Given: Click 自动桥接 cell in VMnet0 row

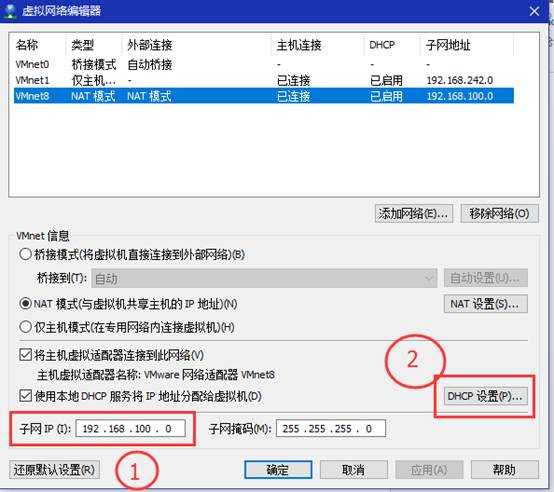Looking at the screenshot, I should point(149,65).
